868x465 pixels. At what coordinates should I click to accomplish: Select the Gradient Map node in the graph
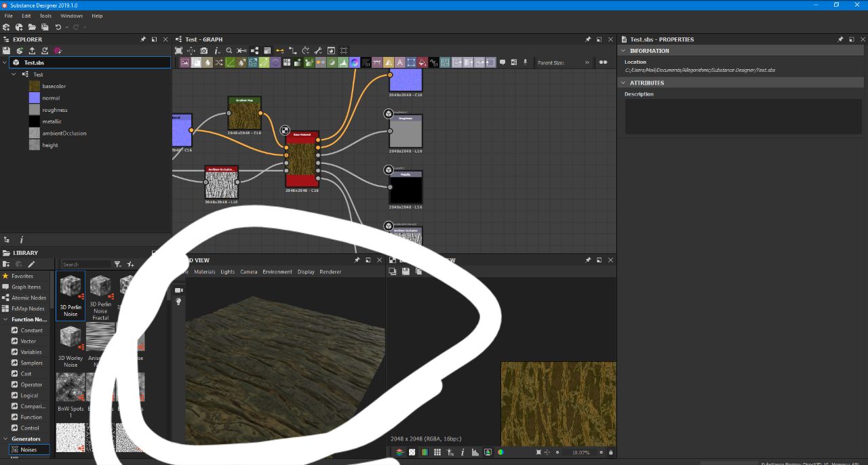[244, 113]
